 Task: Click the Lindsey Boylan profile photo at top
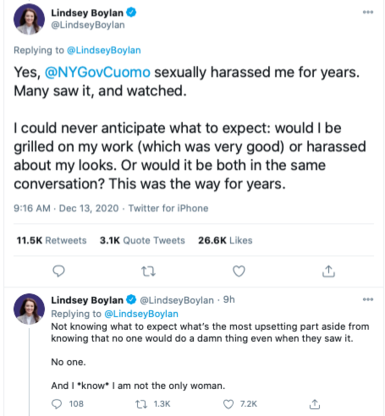coord(29,19)
